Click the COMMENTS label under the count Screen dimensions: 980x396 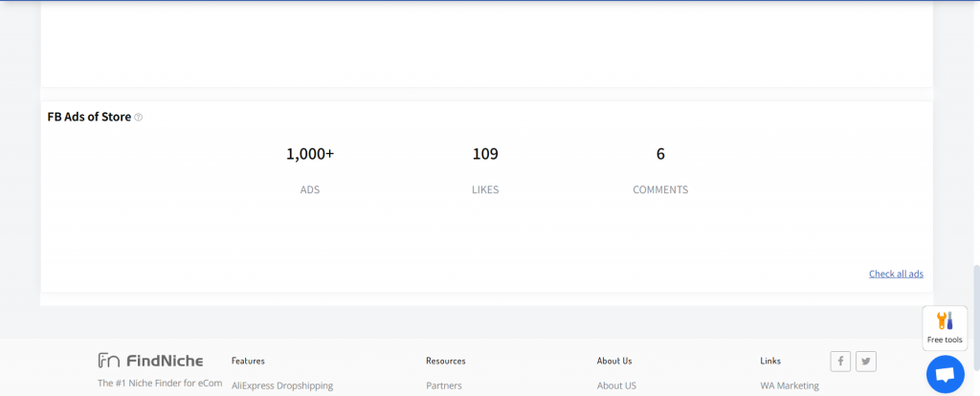660,189
